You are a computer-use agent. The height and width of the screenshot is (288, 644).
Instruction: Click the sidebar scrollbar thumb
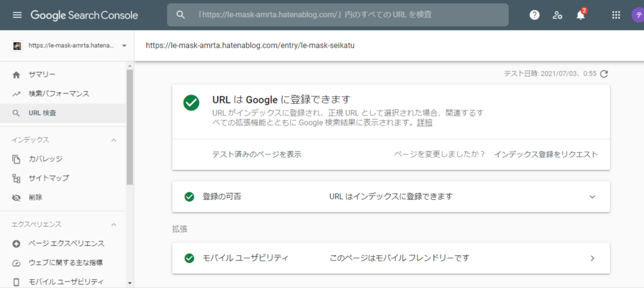coord(129,127)
